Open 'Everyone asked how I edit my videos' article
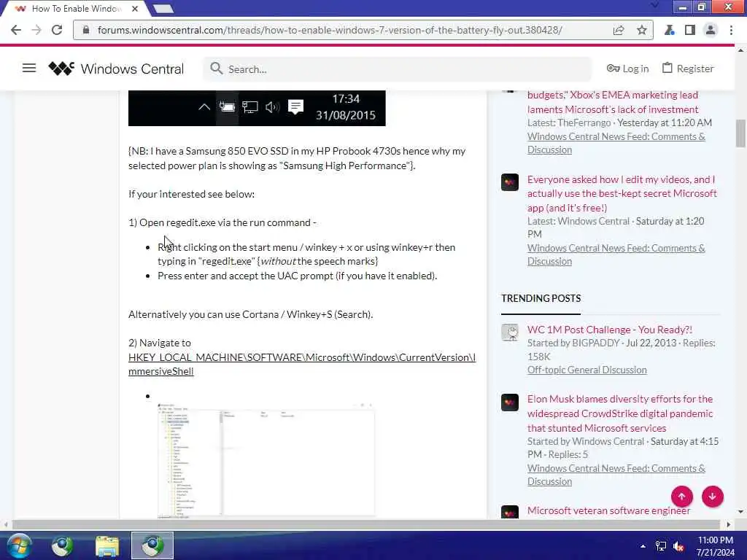 [622, 193]
